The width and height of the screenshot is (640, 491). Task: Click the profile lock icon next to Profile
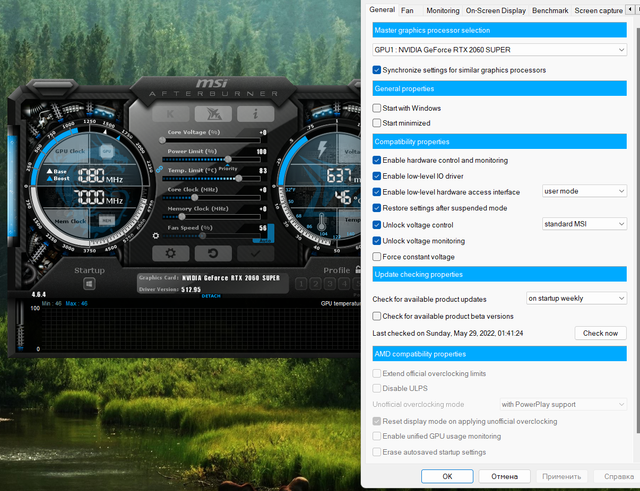358,269
